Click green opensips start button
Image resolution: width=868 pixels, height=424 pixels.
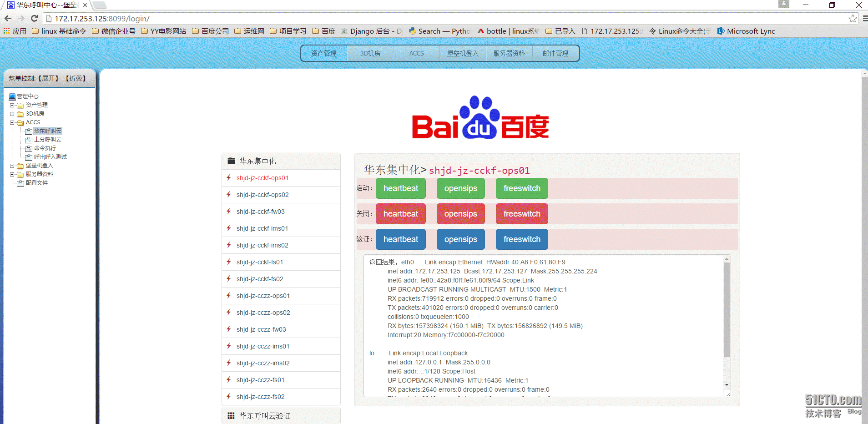pyautogui.click(x=461, y=188)
